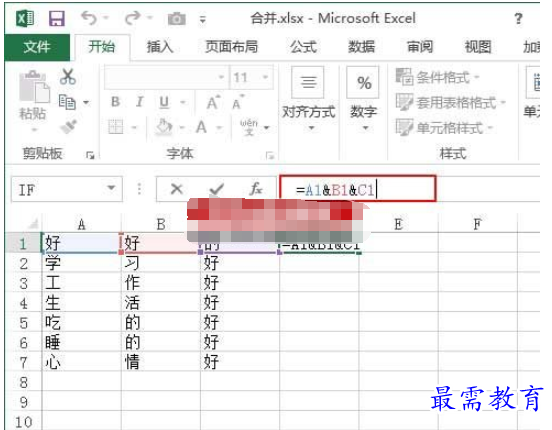Open 条件格式 conditional formatting
Screen dimensions: 552x430
click(437, 77)
